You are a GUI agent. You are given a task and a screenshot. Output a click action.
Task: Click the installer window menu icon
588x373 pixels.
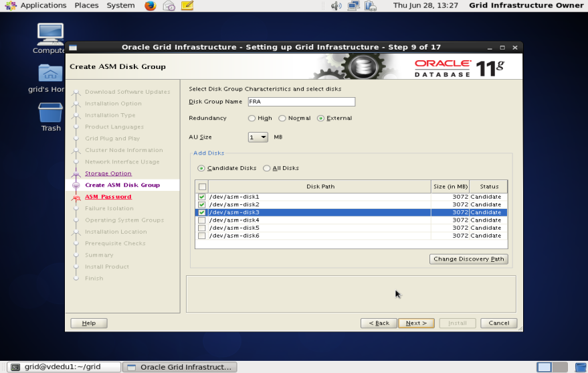(73, 48)
